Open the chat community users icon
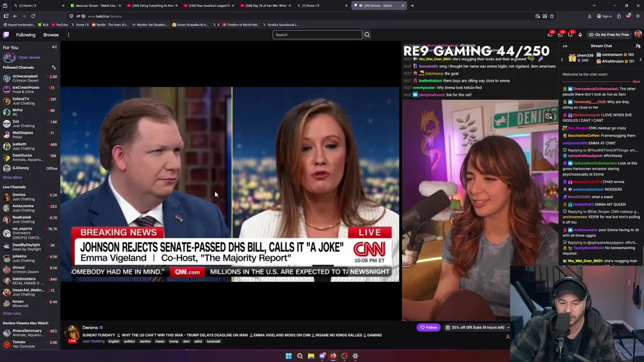This screenshot has width=644, height=362. point(638,46)
